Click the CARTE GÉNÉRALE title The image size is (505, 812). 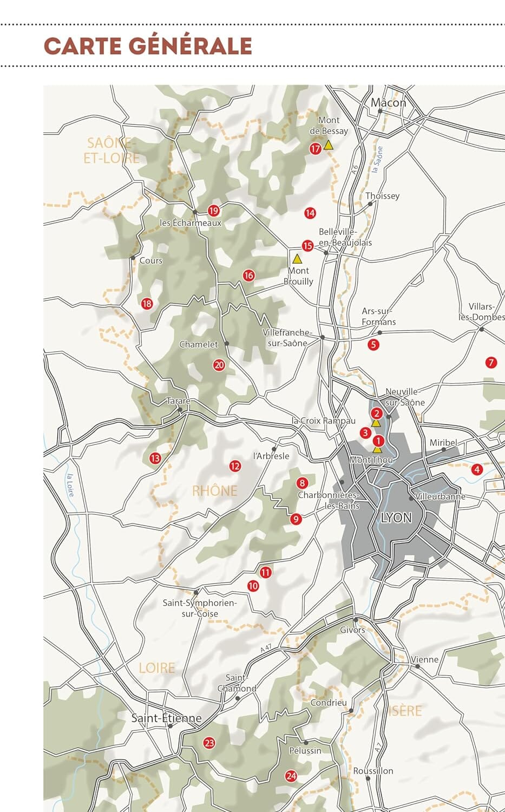(148, 44)
